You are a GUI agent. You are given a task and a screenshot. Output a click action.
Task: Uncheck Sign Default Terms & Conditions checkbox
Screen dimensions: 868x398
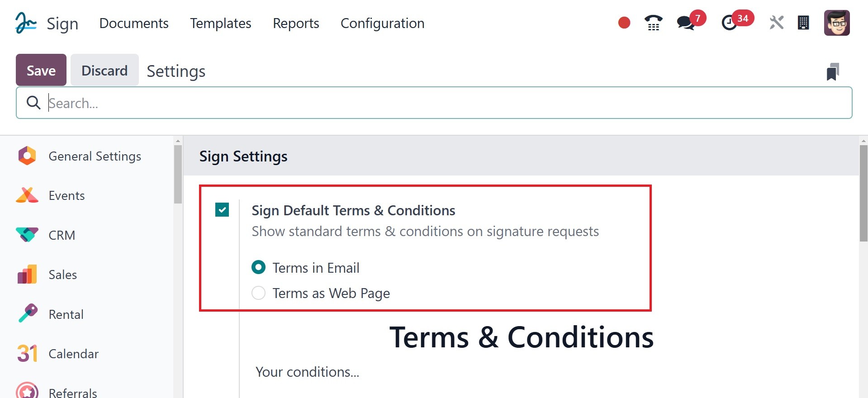pyautogui.click(x=222, y=210)
